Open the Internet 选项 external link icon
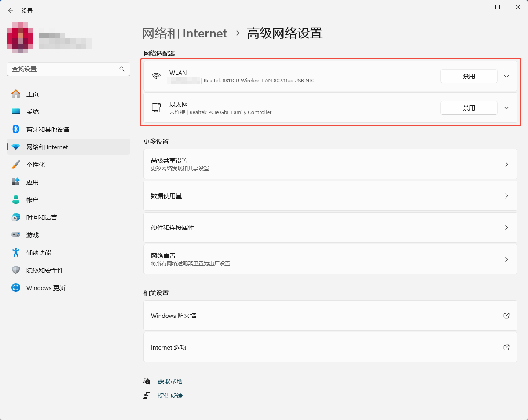This screenshot has height=420, width=528. click(506, 347)
